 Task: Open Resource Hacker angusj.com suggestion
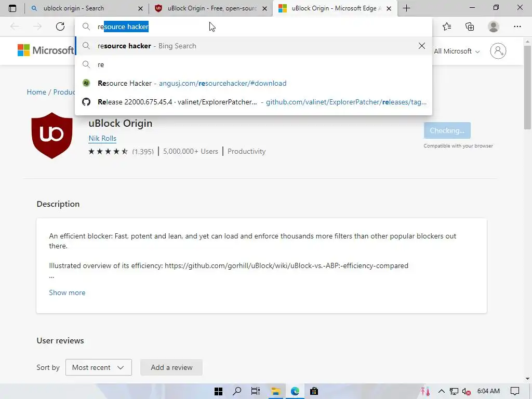(254, 83)
